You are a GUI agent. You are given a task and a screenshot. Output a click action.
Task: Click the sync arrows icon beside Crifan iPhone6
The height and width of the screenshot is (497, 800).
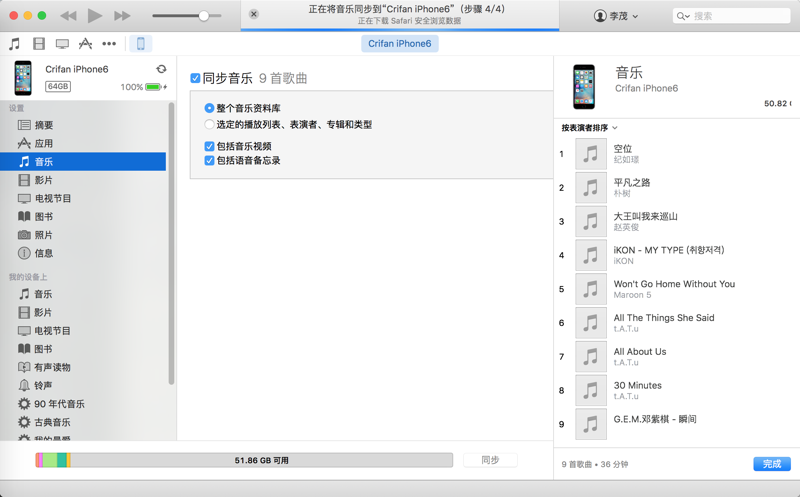coord(161,69)
